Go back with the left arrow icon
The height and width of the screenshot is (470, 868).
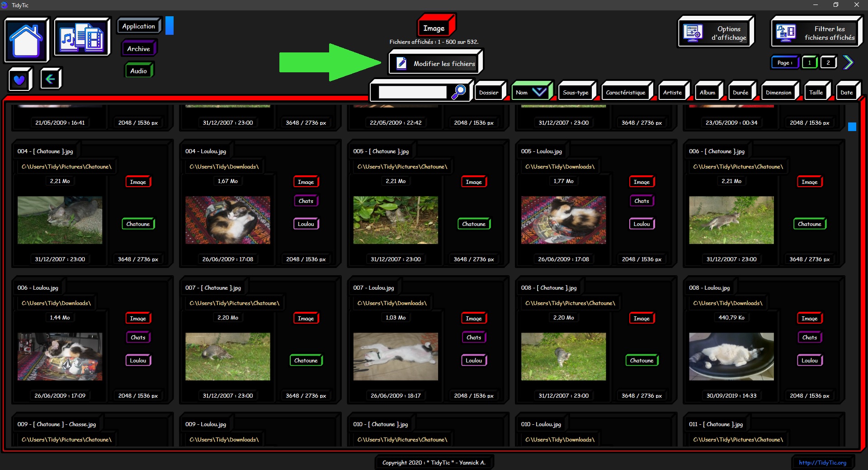[50, 79]
